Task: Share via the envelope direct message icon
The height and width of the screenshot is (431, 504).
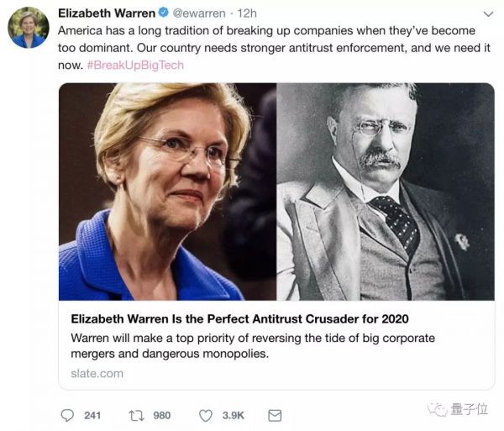Action: (x=275, y=415)
